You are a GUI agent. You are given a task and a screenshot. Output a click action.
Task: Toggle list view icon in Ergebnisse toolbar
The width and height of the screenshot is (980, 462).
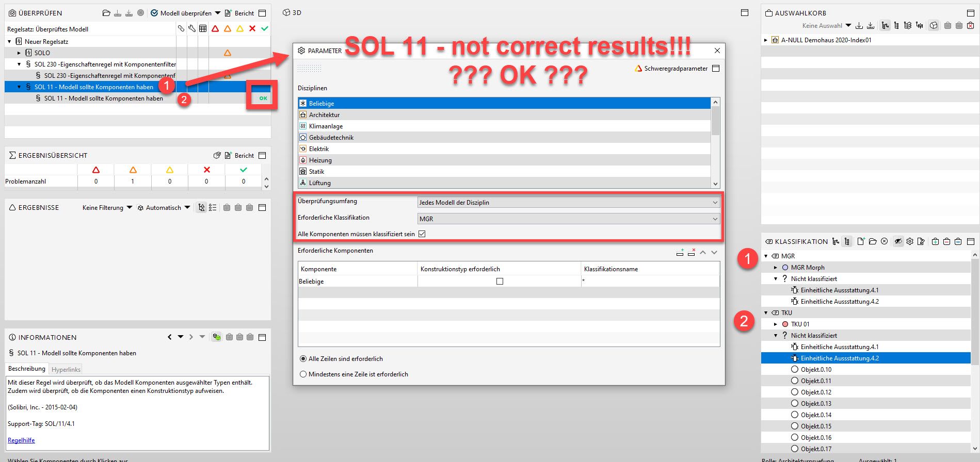[x=213, y=207]
